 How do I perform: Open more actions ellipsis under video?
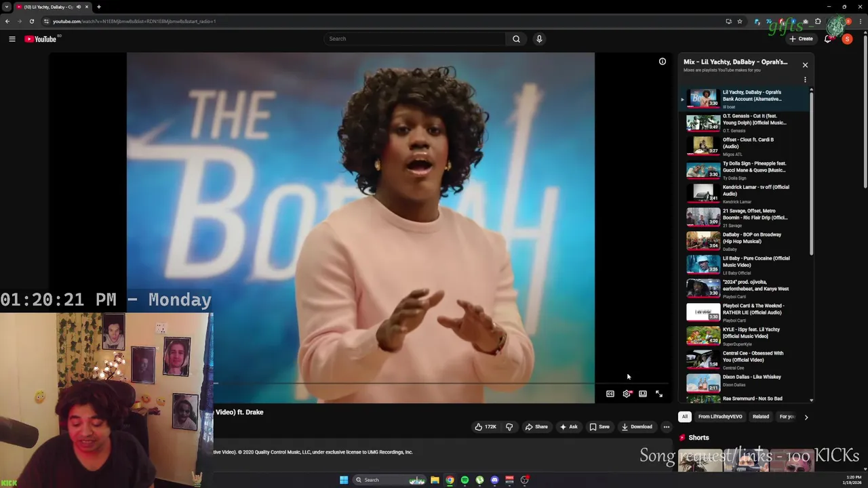[x=667, y=427]
